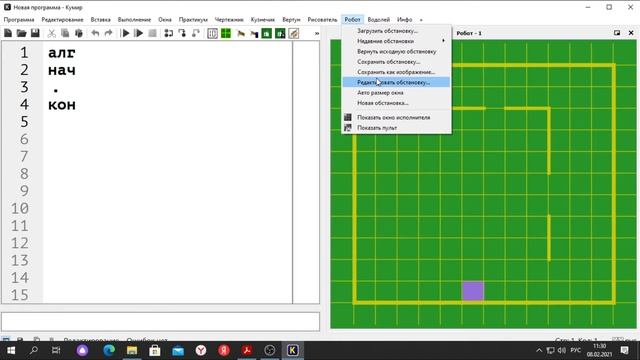The image size is (640, 360).
Task: Run the program with the play icon
Action: point(126,33)
